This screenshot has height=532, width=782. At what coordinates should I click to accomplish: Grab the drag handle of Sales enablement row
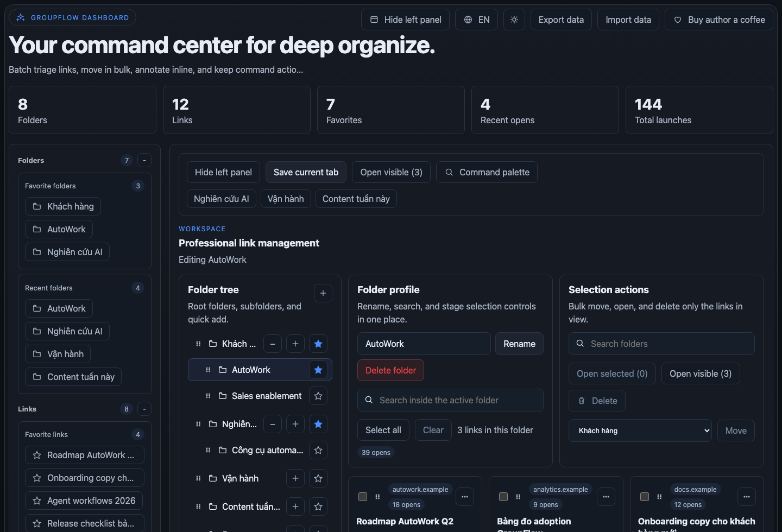point(208,396)
